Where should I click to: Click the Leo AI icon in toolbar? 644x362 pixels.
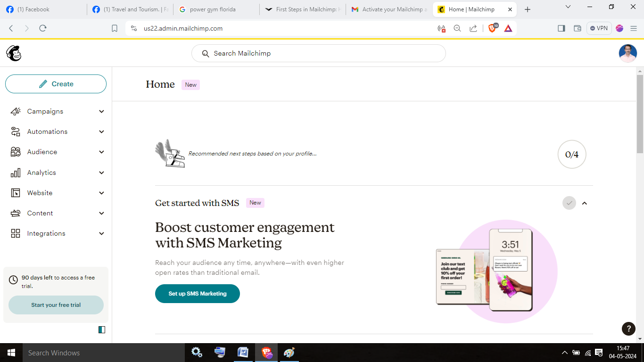619,28
